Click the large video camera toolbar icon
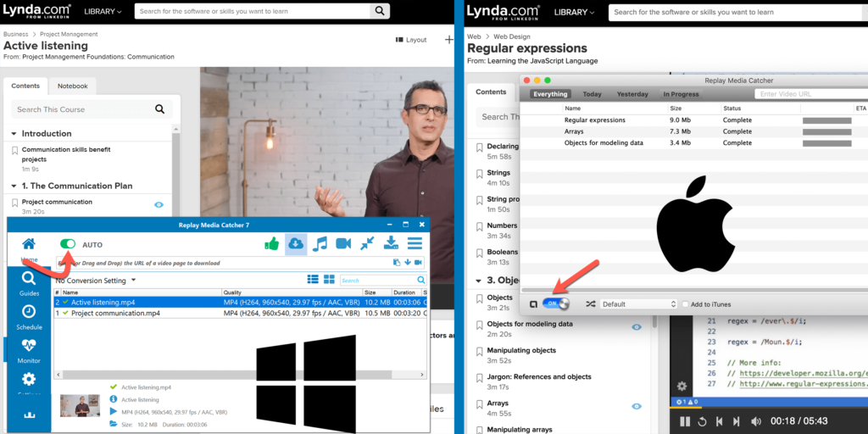868x434 pixels. pyautogui.click(x=344, y=243)
